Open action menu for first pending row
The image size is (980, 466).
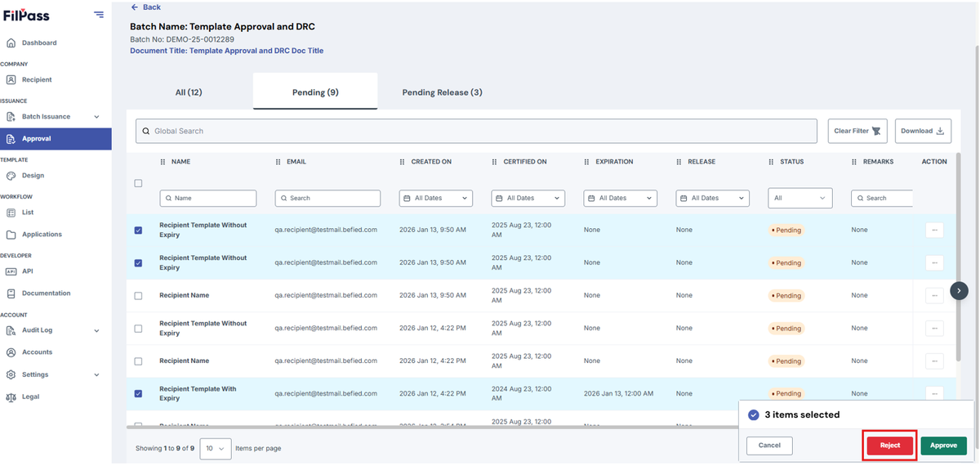click(935, 230)
